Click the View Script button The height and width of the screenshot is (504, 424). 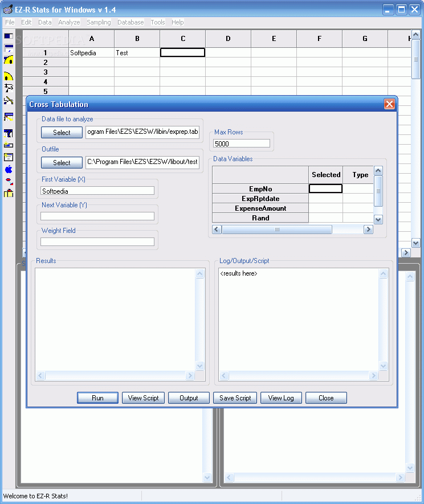pos(143,398)
